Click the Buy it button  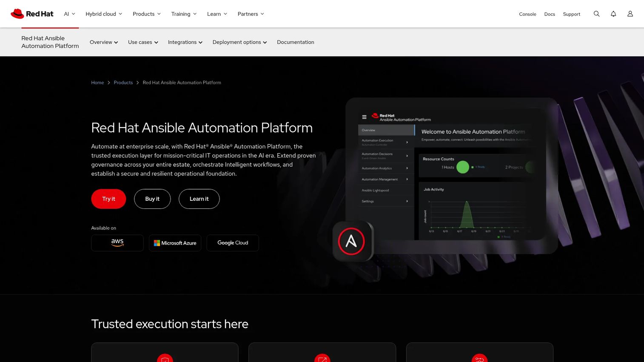click(x=152, y=199)
